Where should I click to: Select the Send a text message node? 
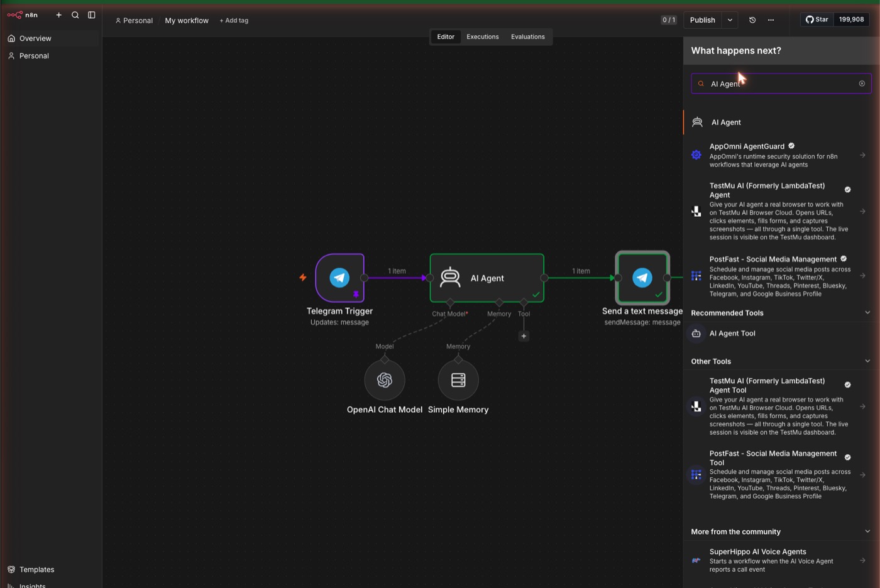(x=642, y=278)
